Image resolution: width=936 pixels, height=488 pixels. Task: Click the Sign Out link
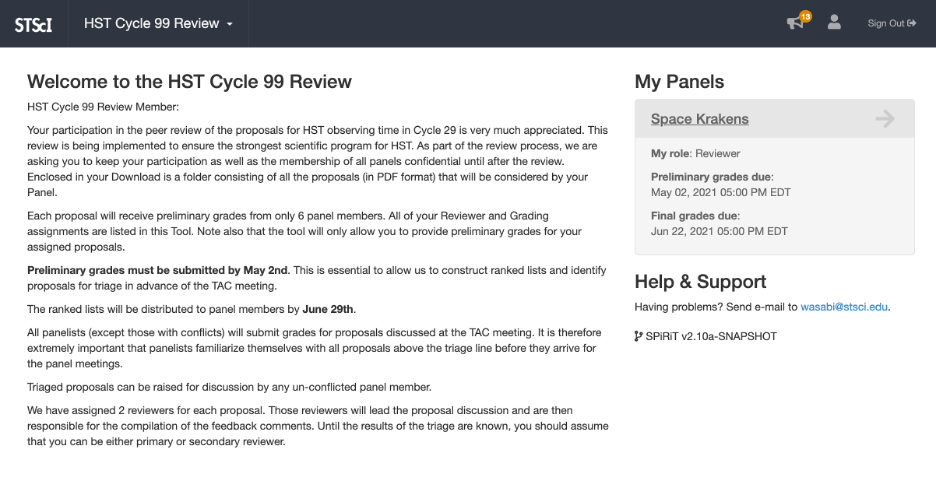click(885, 24)
